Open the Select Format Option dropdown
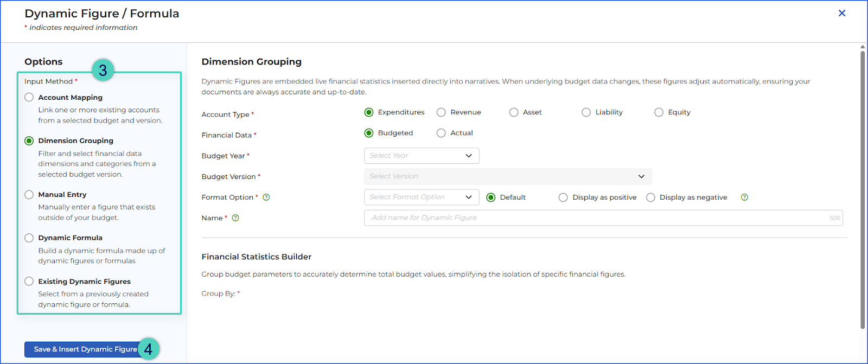This screenshot has height=364, width=868. [422, 197]
